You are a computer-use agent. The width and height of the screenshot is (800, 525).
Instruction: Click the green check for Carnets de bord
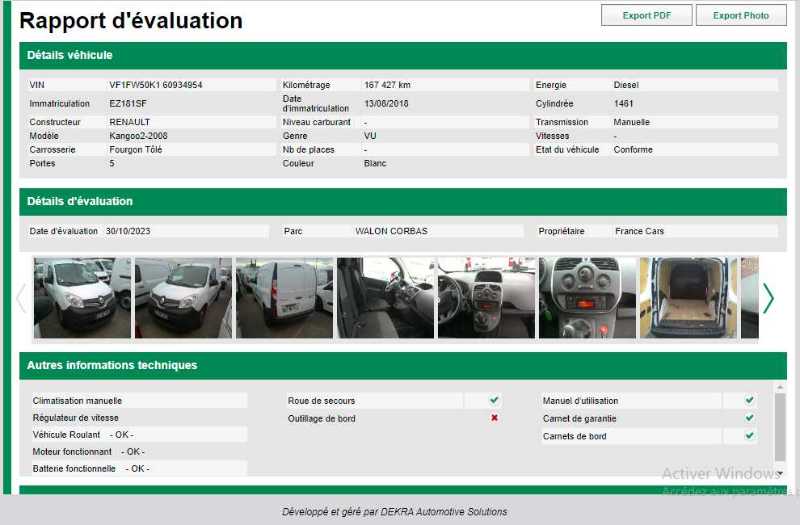(749, 436)
